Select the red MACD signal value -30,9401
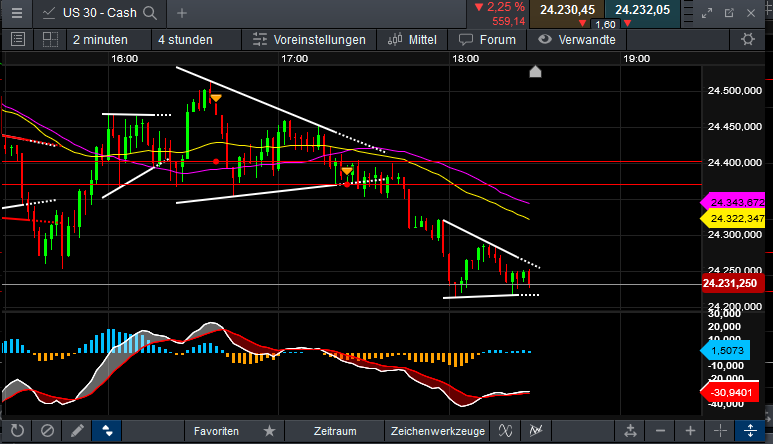 point(730,392)
